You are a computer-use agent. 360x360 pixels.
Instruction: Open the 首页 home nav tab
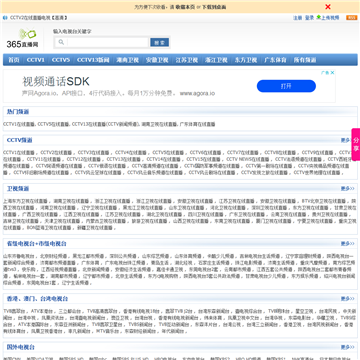[14, 60]
